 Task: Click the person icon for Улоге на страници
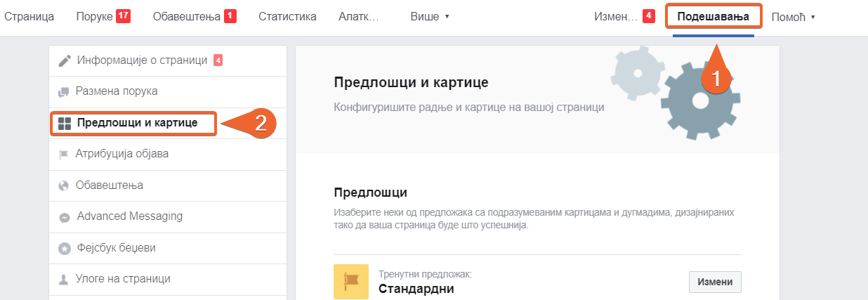pos(64,279)
